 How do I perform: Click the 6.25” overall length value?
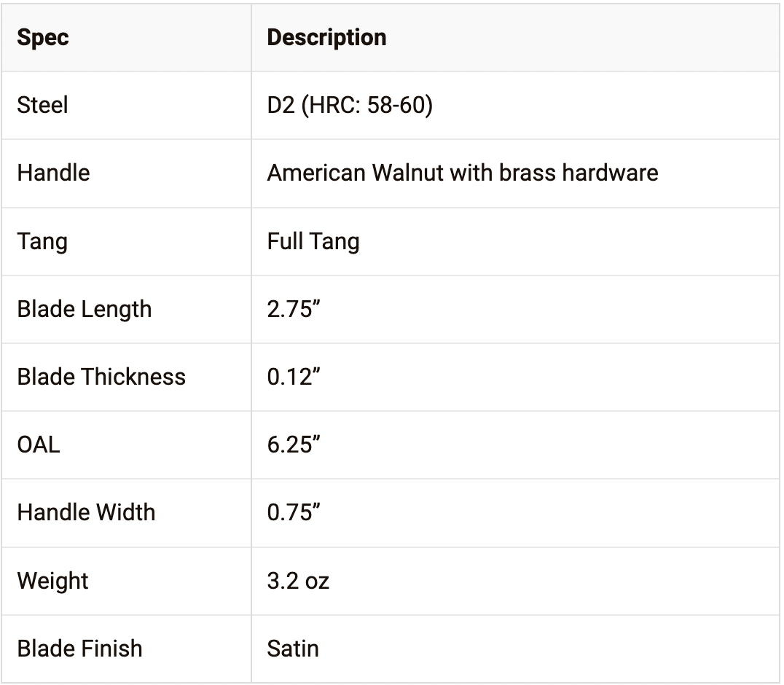[294, 445]
